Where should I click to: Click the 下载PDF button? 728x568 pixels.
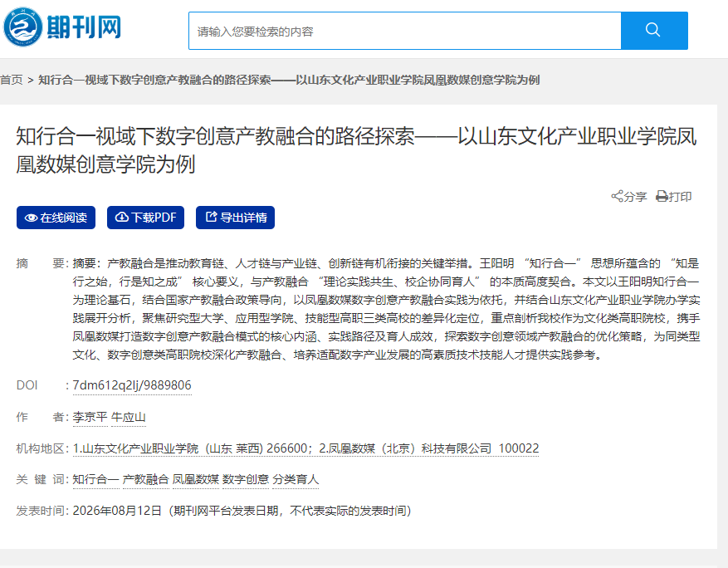click(x=146, y=218)
